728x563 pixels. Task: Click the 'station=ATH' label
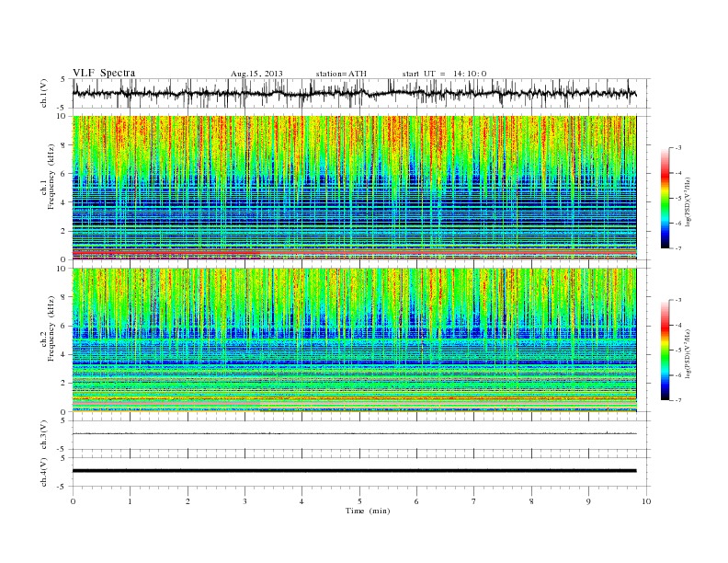click(341, 74)
